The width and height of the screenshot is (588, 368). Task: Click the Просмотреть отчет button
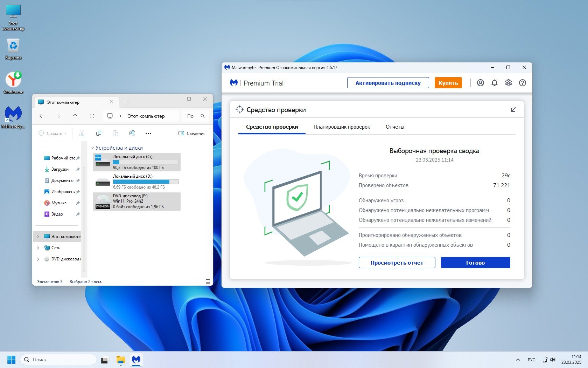click(397, 263)
